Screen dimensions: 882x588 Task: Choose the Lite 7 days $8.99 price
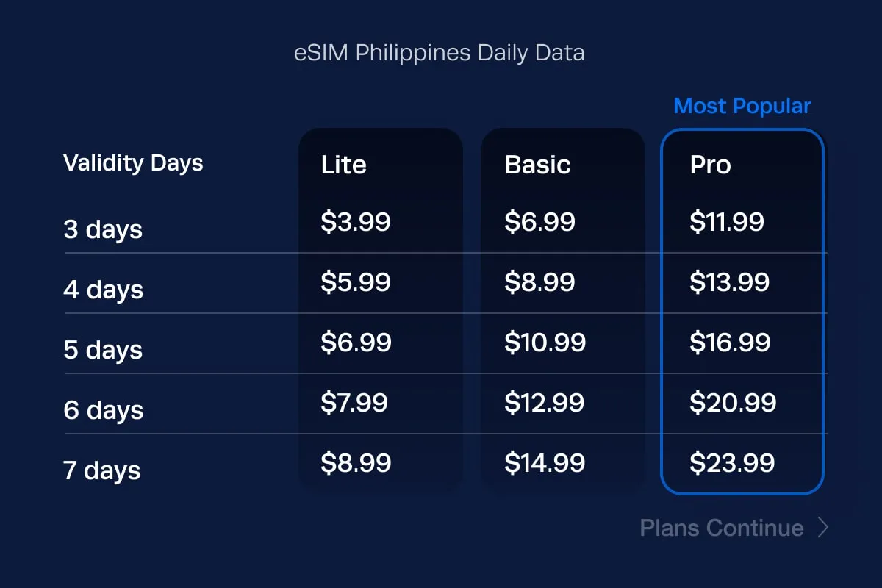[x=355, y=463]
